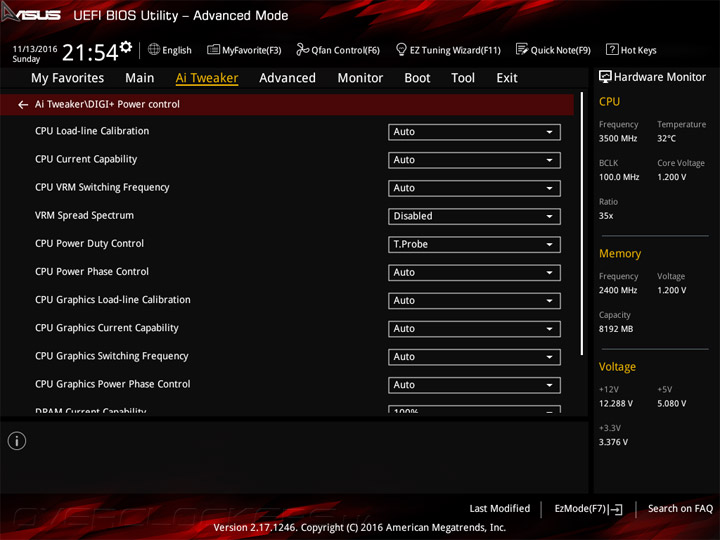Expand CPU Power Phase Control dropdown
The width and height of the screenshot is (720, 540).
tap(474, 273)
